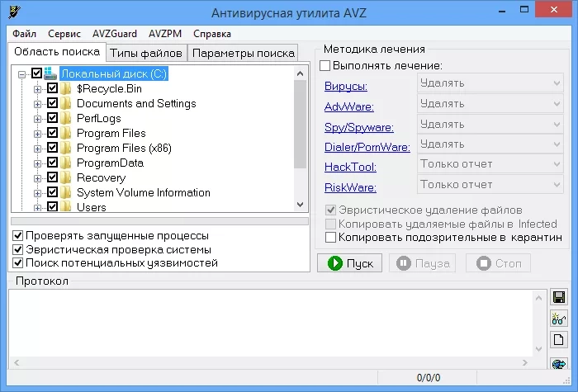Collapse the Локальный диск (C:) tree node
The height and width of the screenshot is (392, 578).
(21, 74)
